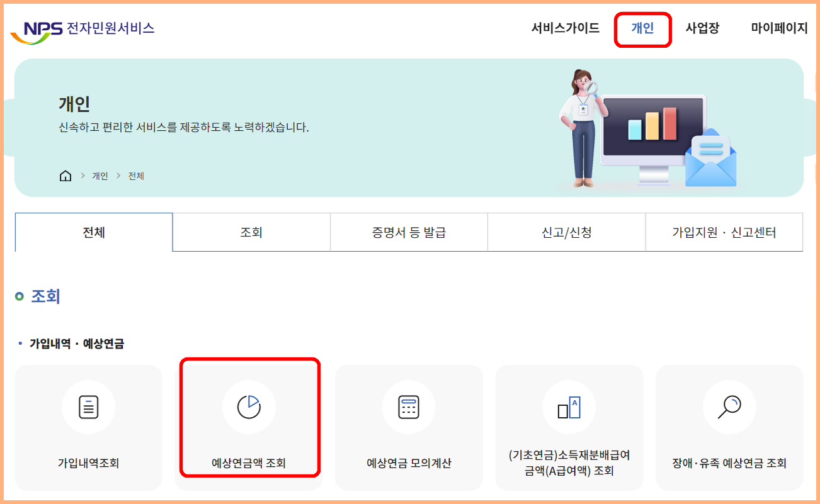Image resolution: width=820 pixels, height=504 pixels.
Task: Open A급여액 조회 via its chart icon
Action: point(569,406)
